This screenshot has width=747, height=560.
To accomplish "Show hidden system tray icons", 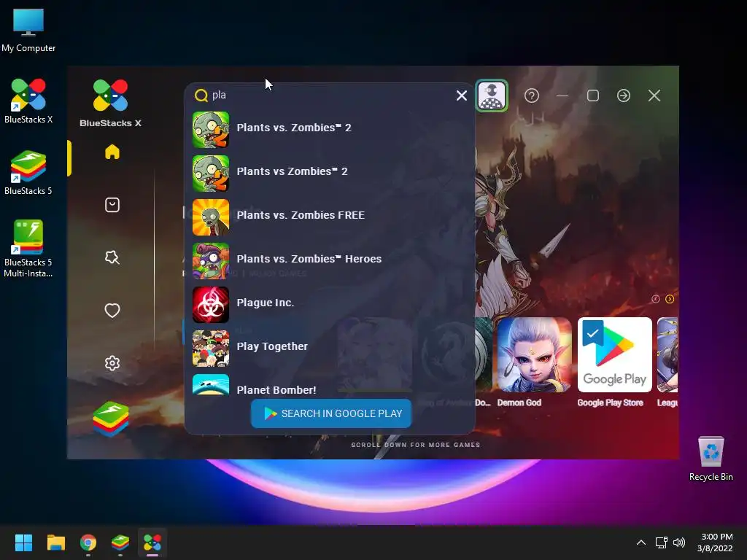I will 641,542.
